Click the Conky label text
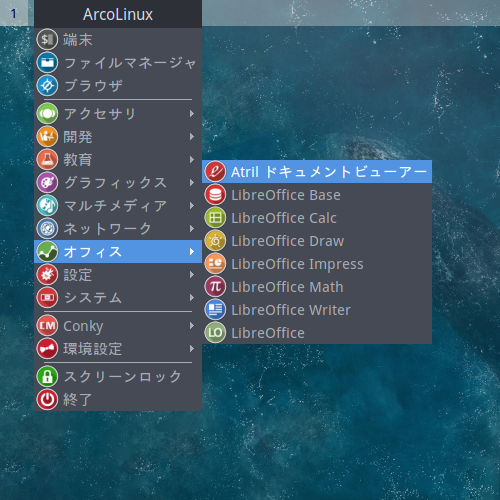Screen dimensions: 500x500 (x=83, y=326)
